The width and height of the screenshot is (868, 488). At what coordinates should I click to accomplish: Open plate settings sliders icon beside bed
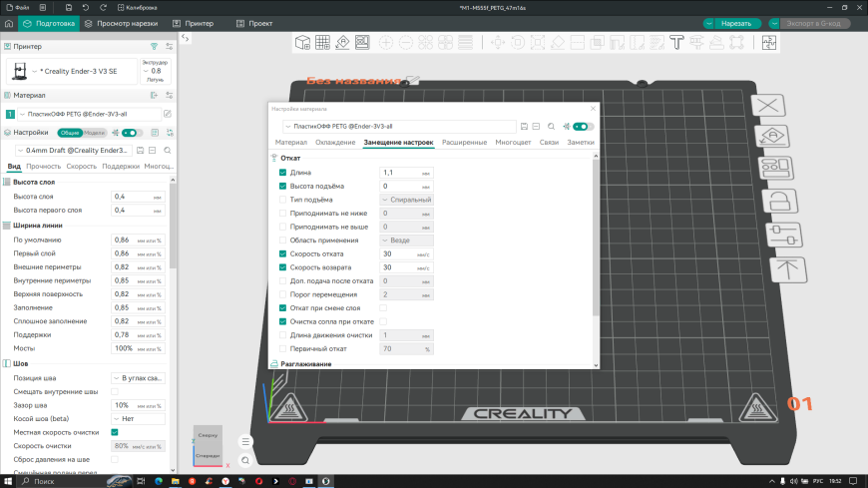tap(784, 235)
